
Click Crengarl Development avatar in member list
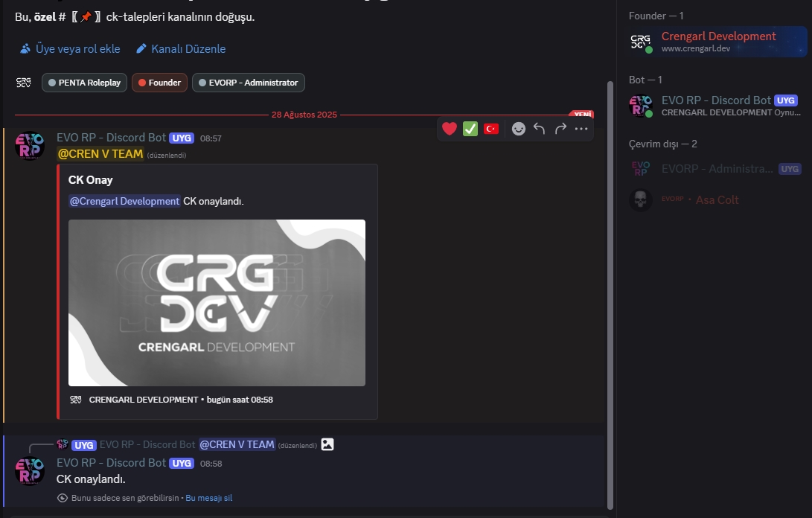(641, 42)
